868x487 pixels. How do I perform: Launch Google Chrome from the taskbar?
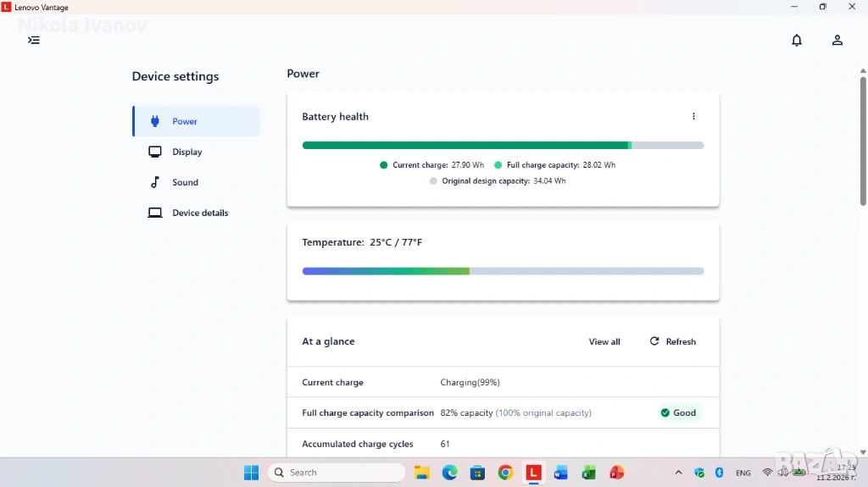click(505, 473)
